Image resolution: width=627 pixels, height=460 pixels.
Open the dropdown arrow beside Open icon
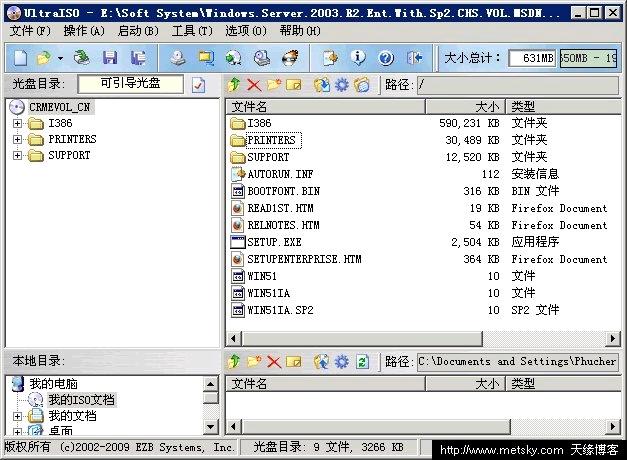(x=60, y=58)
